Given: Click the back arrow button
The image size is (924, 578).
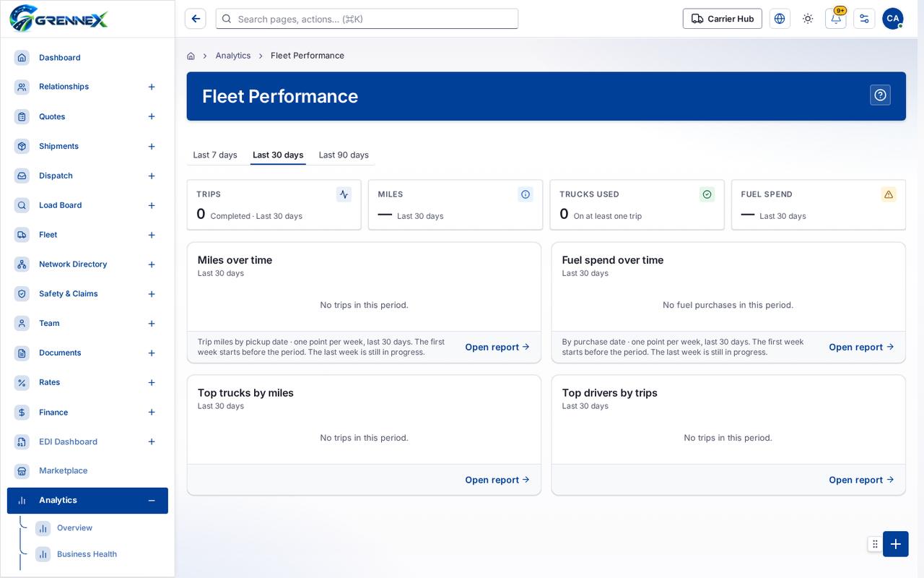Looking at the screenshot, I should pyautogui.click(x=195, y=19).
